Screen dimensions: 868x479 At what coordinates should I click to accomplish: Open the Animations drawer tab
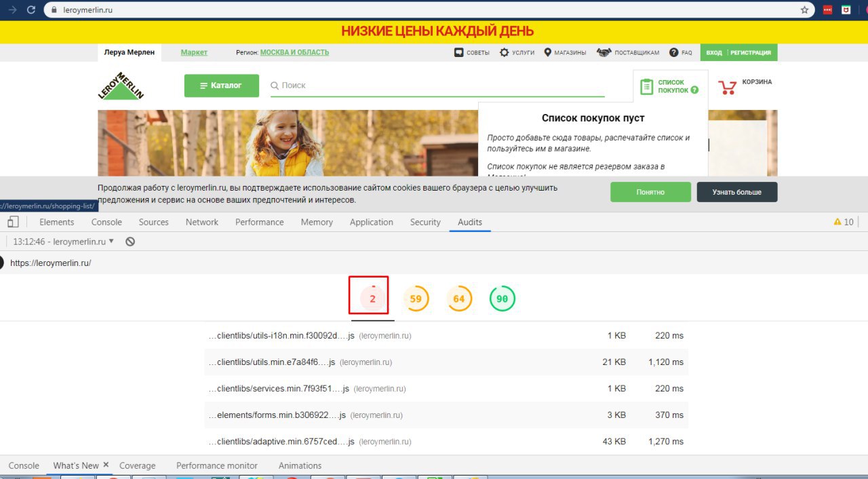point(300,465)
